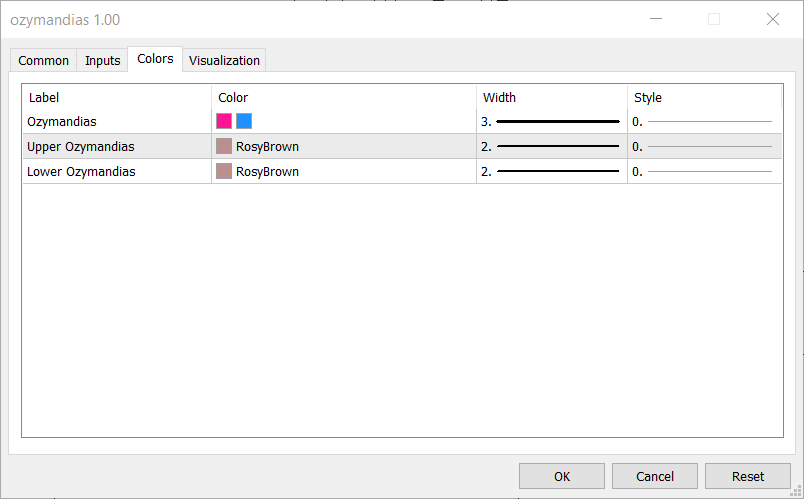Viewport: 804px width, 499px height.
Task: Open style selector for Upper Ozymandias
Action: point(705,146)
